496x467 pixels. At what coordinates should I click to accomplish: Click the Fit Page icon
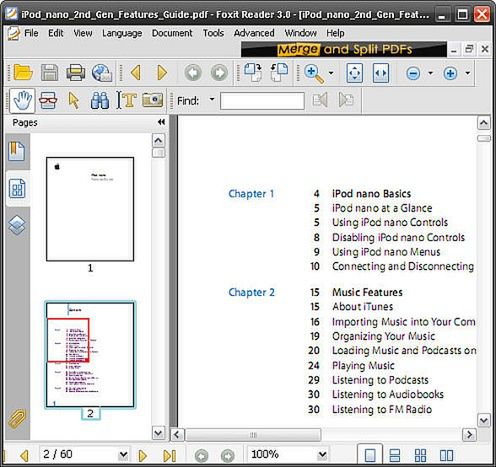355,73
